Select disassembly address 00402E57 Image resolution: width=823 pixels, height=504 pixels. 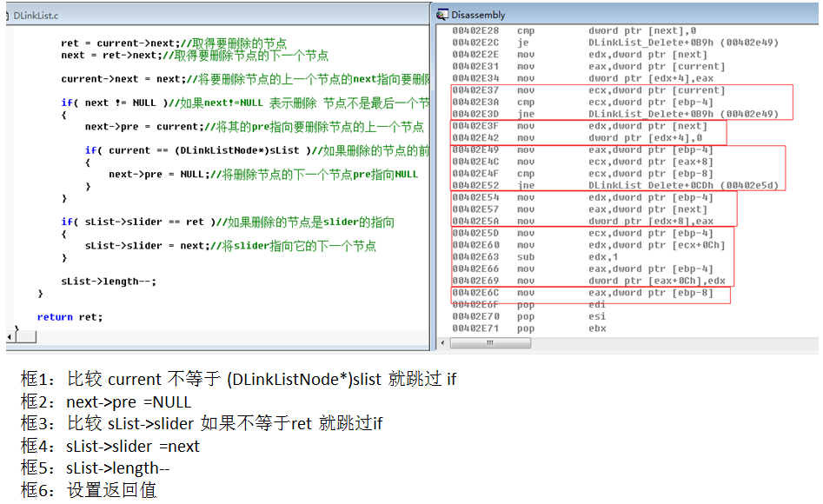pyautogui.click(x=475, y=209)
